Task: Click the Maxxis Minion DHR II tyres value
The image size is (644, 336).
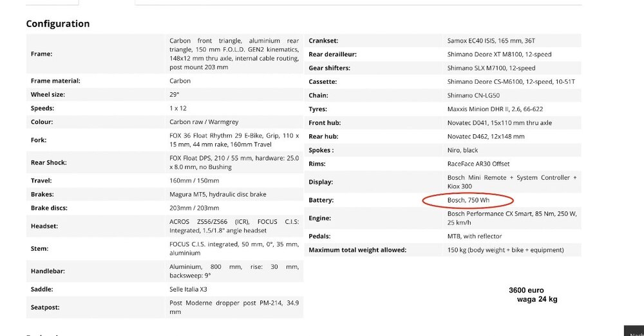Action: click(495, 109)
